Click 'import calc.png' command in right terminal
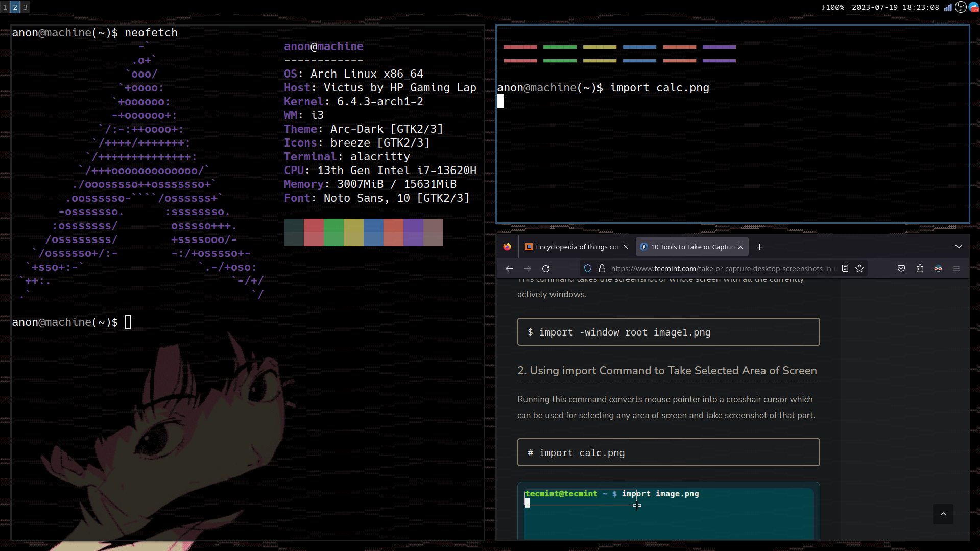Viewport: 980px width, 551px height. (660, 88)
